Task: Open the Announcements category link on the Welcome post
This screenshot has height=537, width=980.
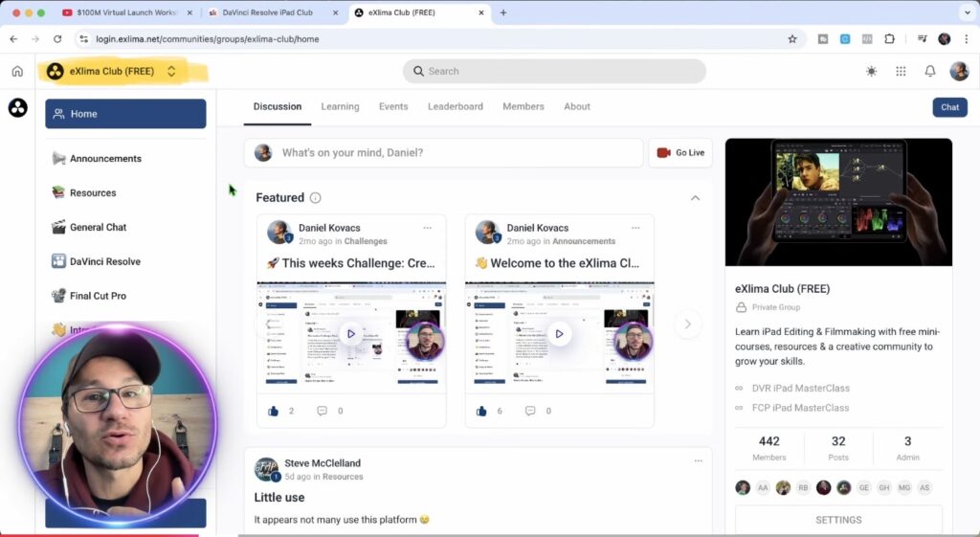Action: 584,241
